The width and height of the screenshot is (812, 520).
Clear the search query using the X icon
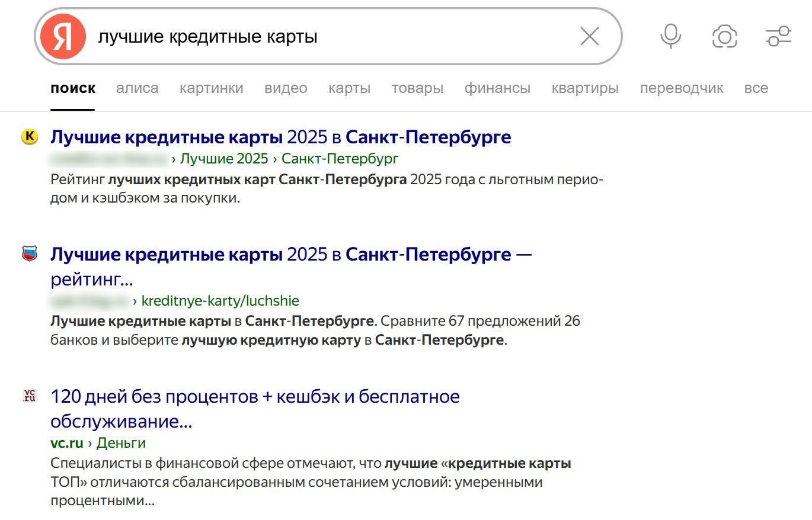point(589,36)
